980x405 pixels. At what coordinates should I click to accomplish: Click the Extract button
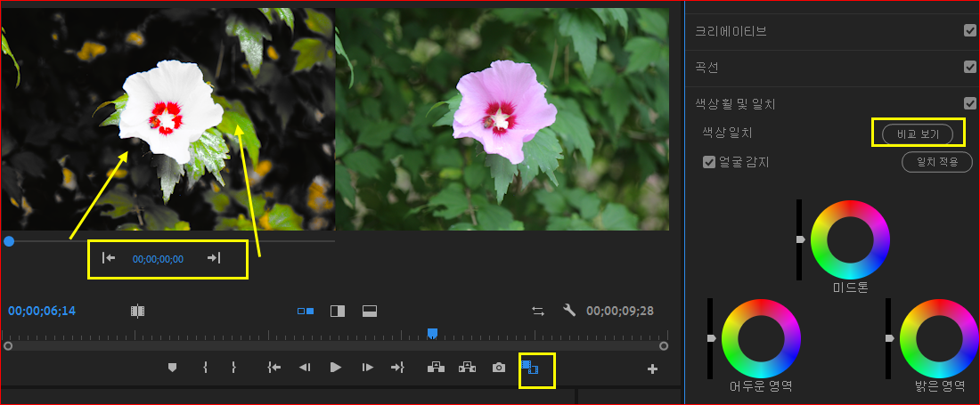click(467, 368)
